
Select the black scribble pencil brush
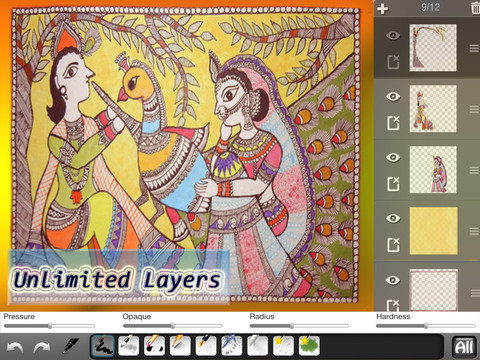[x=103, y=346]
